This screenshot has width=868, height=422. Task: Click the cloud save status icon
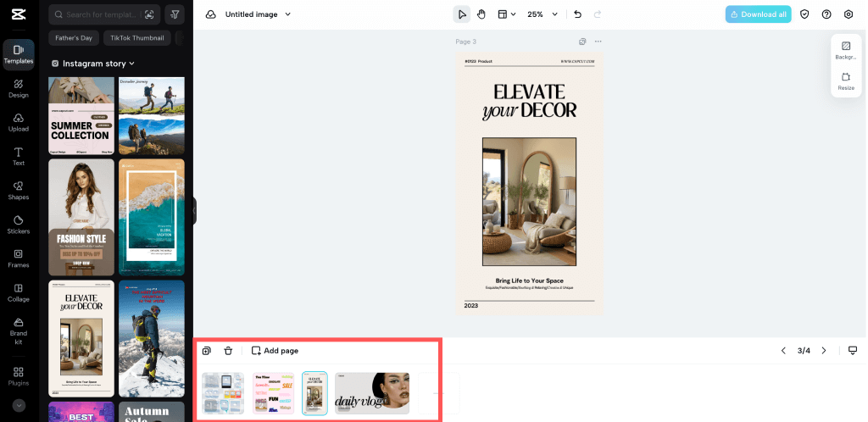210,15
